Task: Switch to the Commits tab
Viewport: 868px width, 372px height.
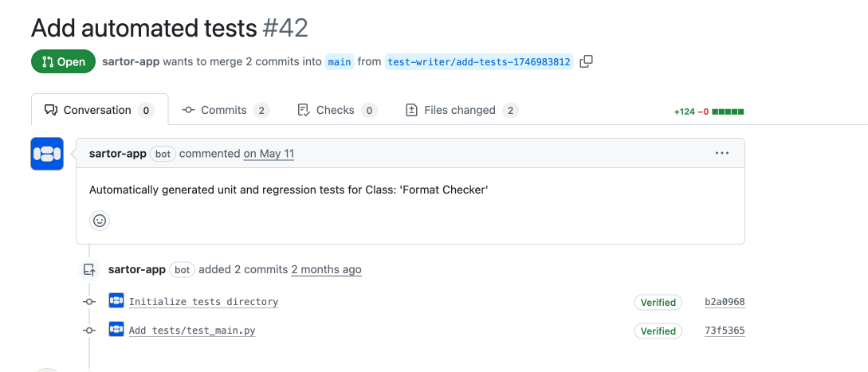Action: click(x=226, y=110)
